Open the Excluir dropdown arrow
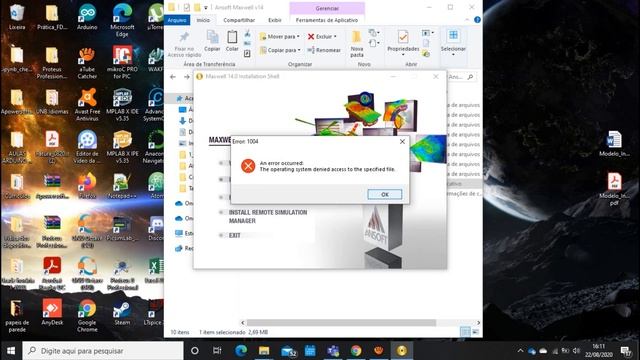 click(x=335, y=37)
